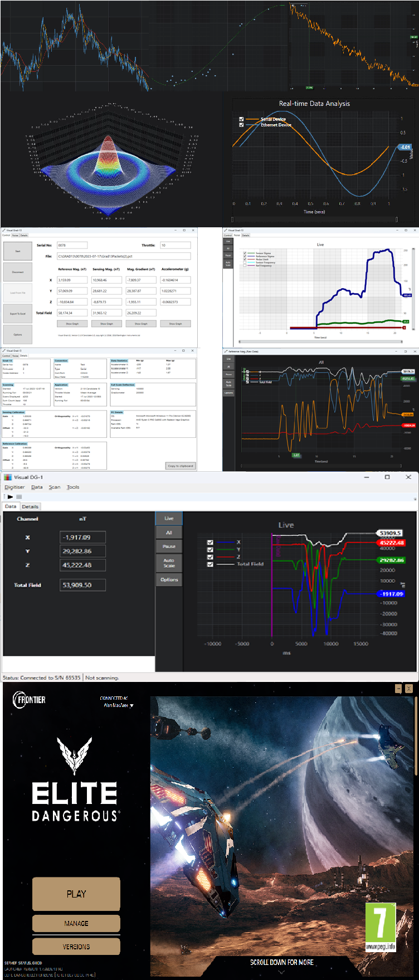Click the VERSIONS button in the launcher
The image size is (419, 980).
[76, 947]
